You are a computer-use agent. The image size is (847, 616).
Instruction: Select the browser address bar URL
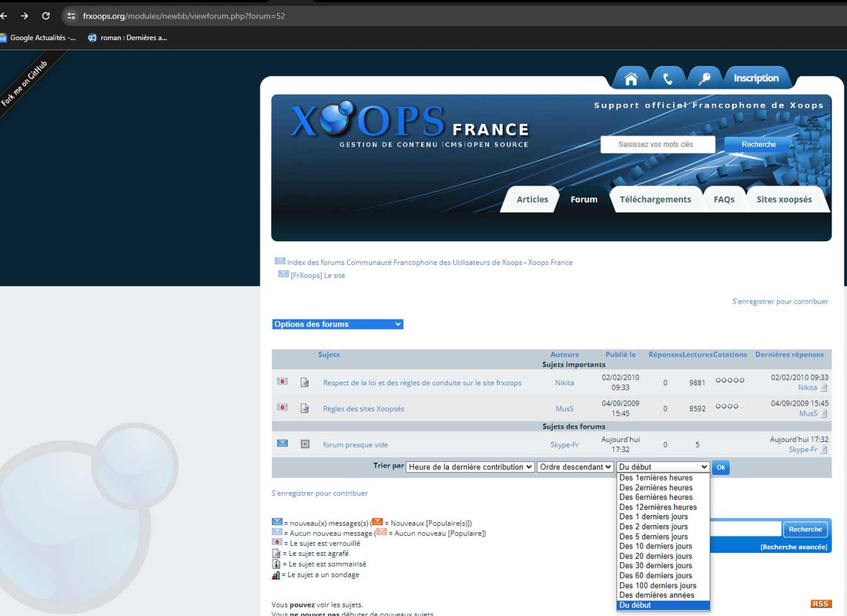184,16
